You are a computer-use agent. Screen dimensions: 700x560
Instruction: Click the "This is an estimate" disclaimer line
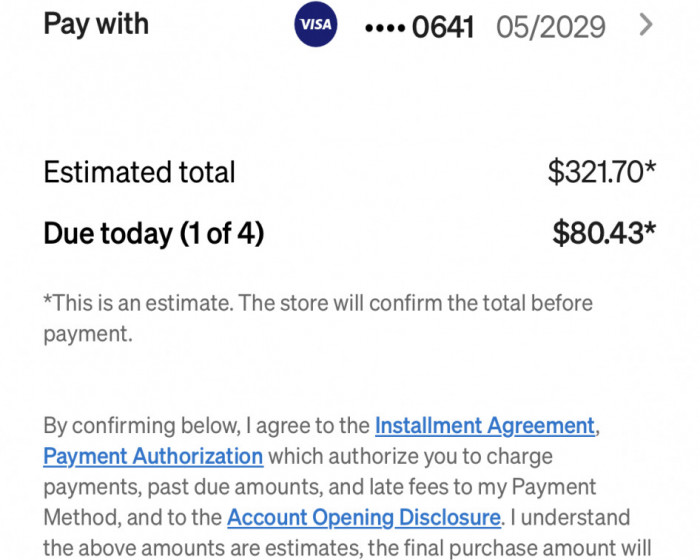[318, 303]
